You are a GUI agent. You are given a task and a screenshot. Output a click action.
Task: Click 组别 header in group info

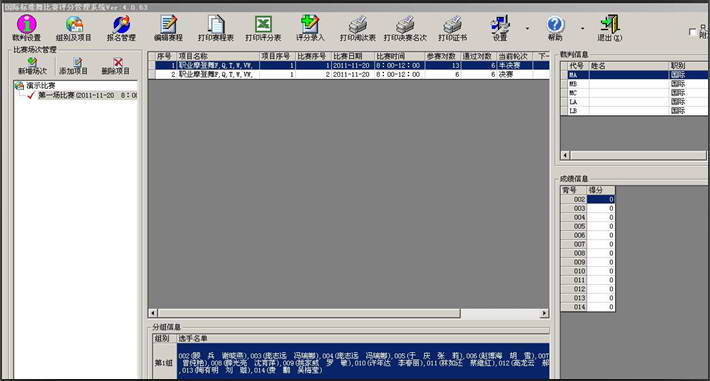tap(164, 338)
